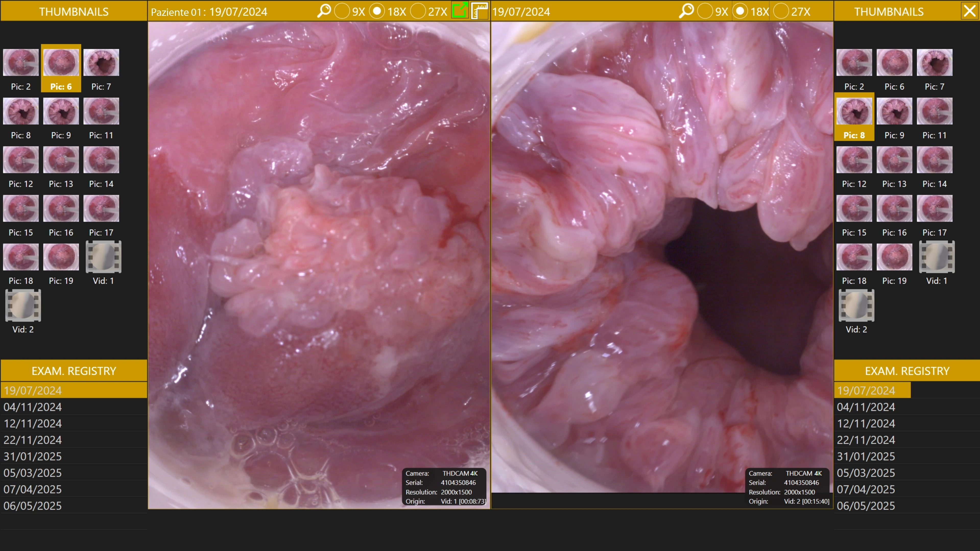Select Pic: 7 thumbnail in left panel
Screen dimensions: 980x551
[x=101, y=63]
